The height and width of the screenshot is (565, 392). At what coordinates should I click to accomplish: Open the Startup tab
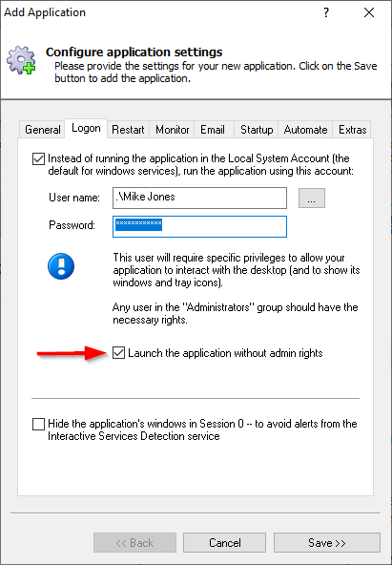pos(257,130)
